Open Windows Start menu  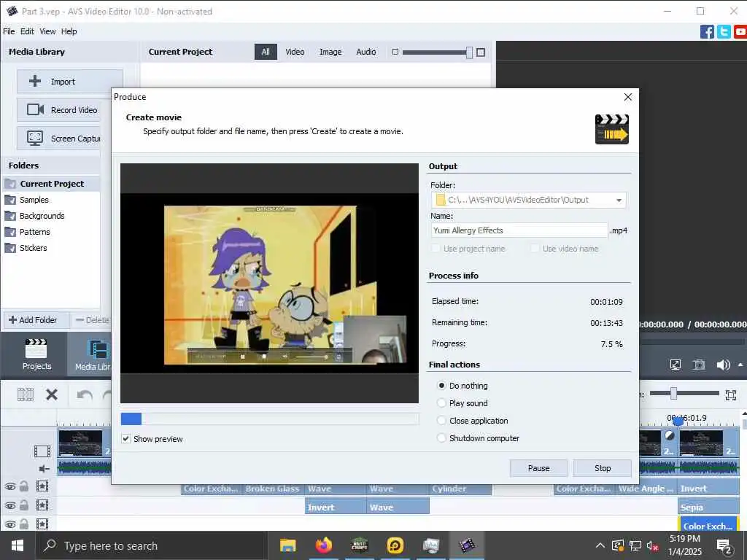pos(18,545)
